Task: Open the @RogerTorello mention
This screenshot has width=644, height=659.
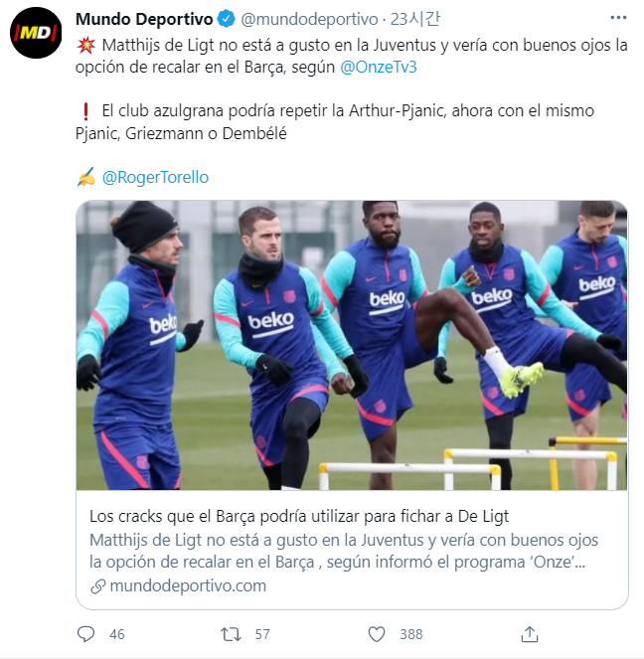Action: coord(155,177)
